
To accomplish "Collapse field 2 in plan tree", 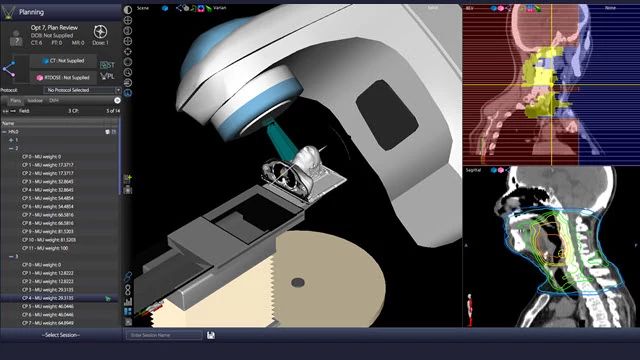I will 11,148.
